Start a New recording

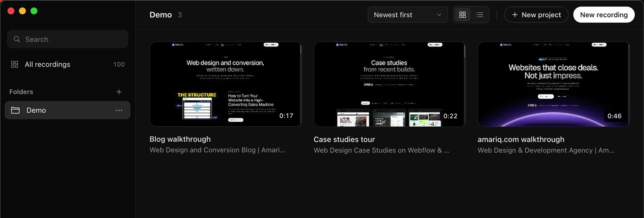point(604,15)
